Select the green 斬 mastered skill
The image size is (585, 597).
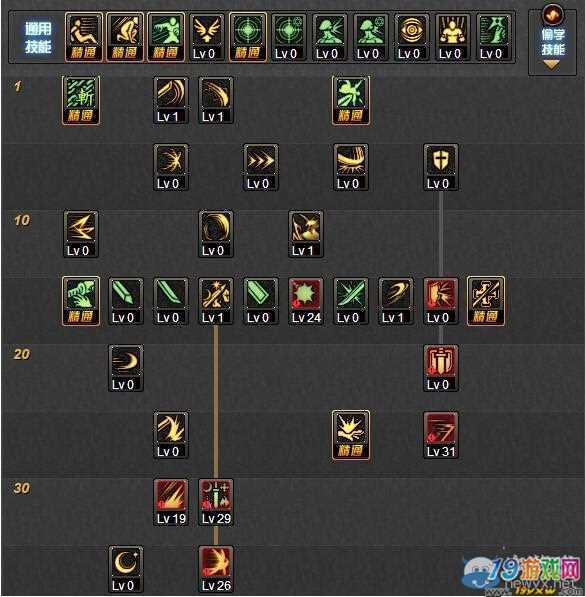click(x=81, y=101)
